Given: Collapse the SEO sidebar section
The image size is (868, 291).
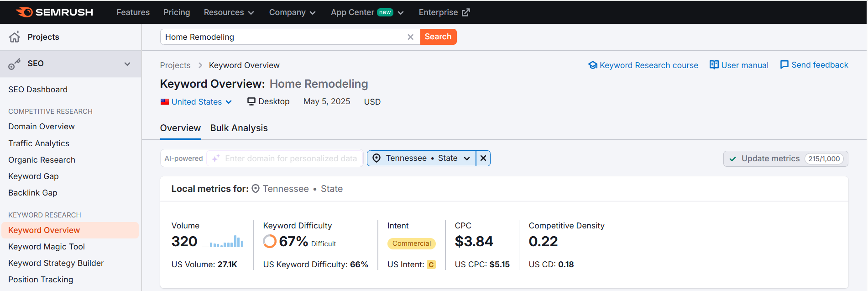Looking at the screenshot, I should point(127,64).
